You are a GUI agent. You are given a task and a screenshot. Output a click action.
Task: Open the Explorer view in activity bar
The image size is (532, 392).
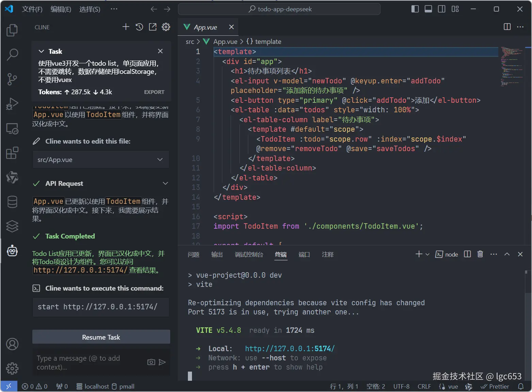[12, 30]
